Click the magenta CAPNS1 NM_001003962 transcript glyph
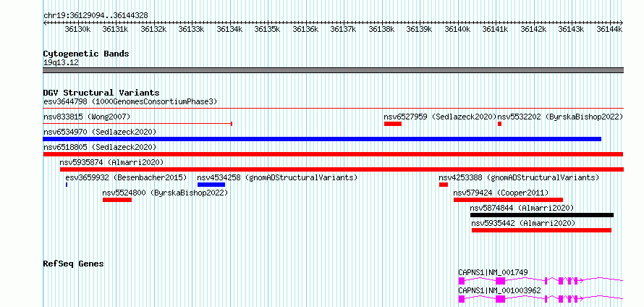Image resolution: width=644 pixels, height=307 pixels. click(541, 299)
